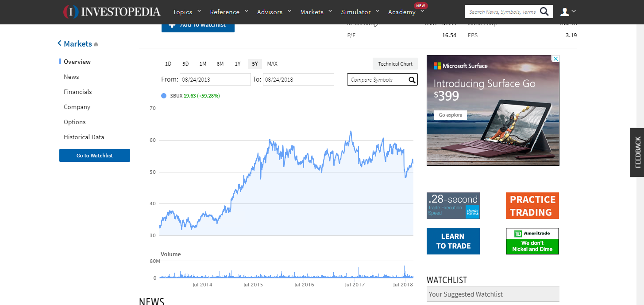Viewport: 644px width, 305px height.
Task: Expand the Advisors dropdown menu
Action: (x=289, y=11)
